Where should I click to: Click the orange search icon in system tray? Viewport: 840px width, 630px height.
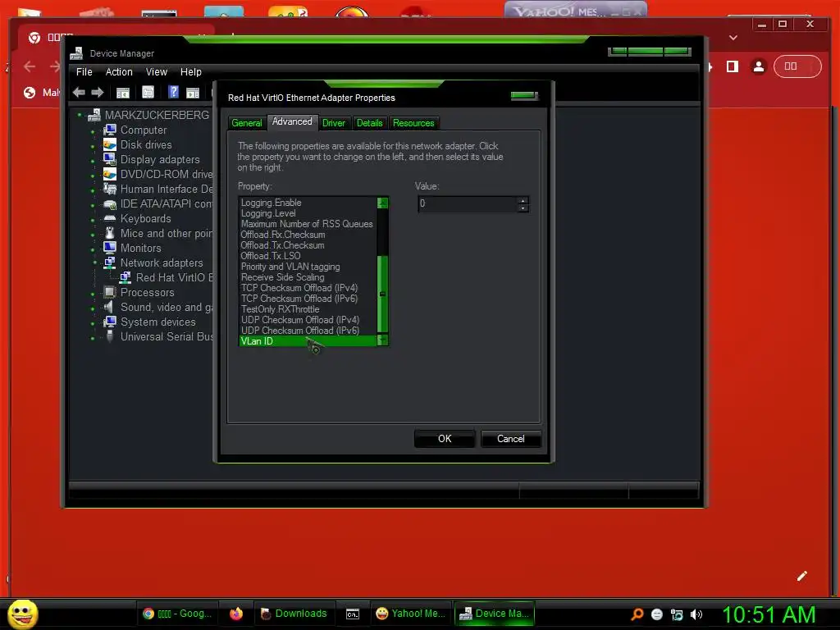[637, 614]
